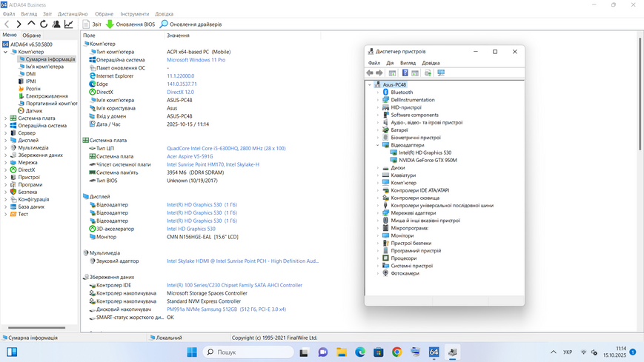Open the AIDA64 graph chart icon

[69, 24]
